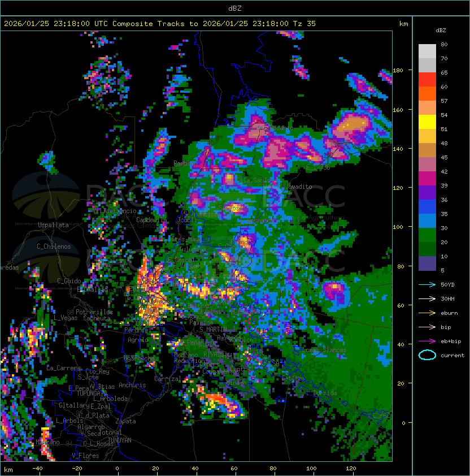Click the '100' tick on the right km axis
Viewport: 470px width, 476px height.
398,227
